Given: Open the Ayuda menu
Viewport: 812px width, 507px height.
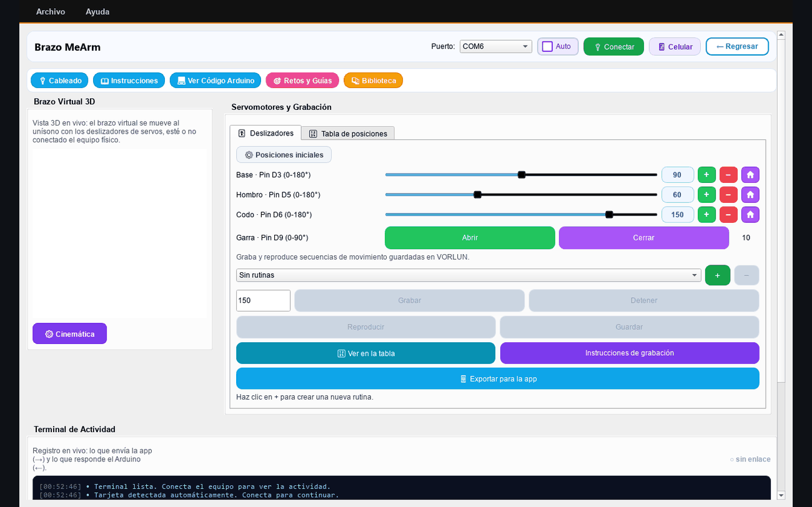Looking at the screenshot, I should 97,12.
